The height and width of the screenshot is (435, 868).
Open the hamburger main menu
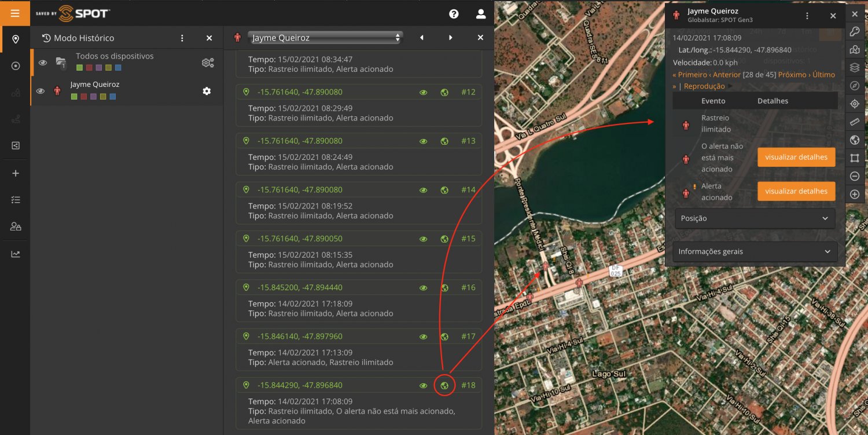(15, 13)
